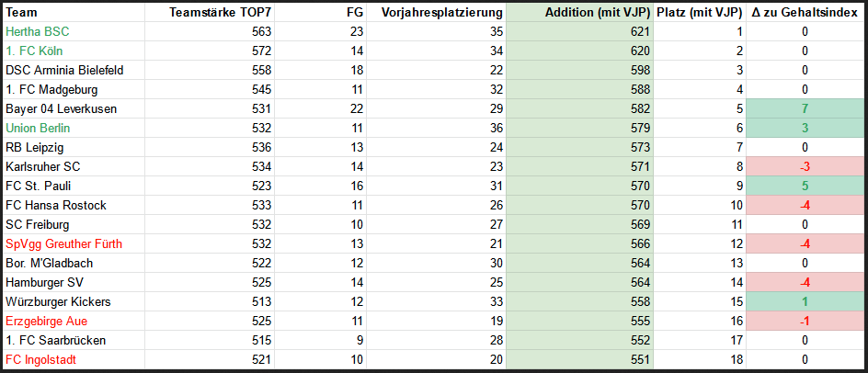The height and width of the screenshot is (373, 868).
Task: Select the Hertha BSC team cell
Action: [x=37, y=31]
